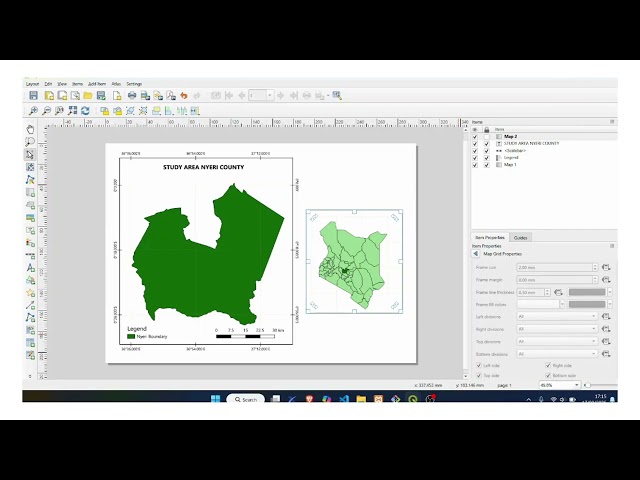
Task: Select the Move Item Content tool
Action: (30, 167)
